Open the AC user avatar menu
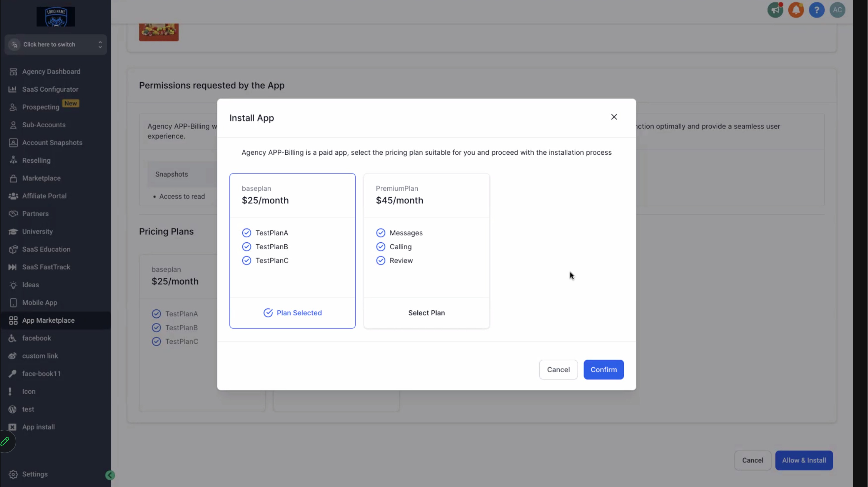 (837, 10)
